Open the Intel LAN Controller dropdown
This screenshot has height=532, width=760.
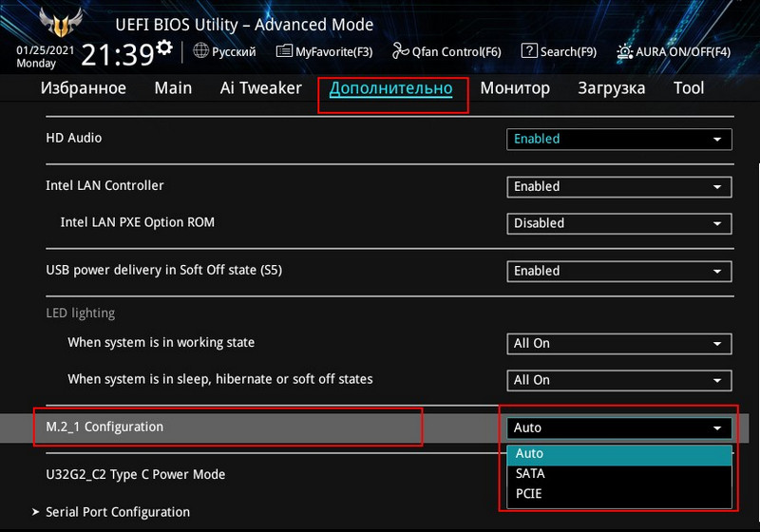[618, 187]
